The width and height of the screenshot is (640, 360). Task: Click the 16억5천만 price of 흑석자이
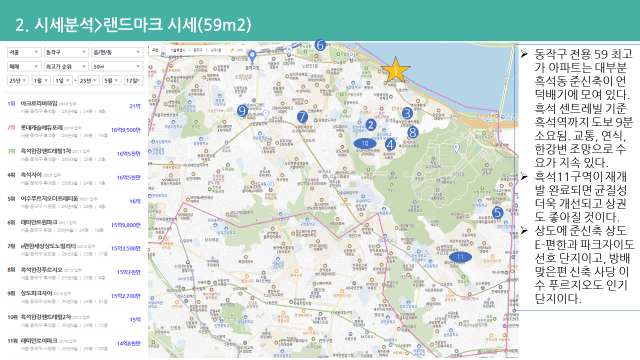tap(129, 177)
